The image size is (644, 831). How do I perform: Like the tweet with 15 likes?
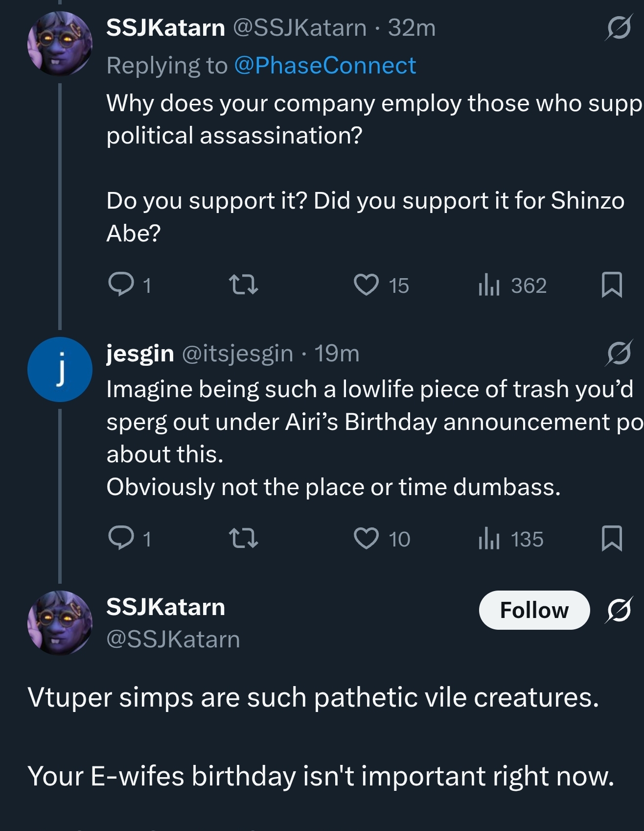367,285
